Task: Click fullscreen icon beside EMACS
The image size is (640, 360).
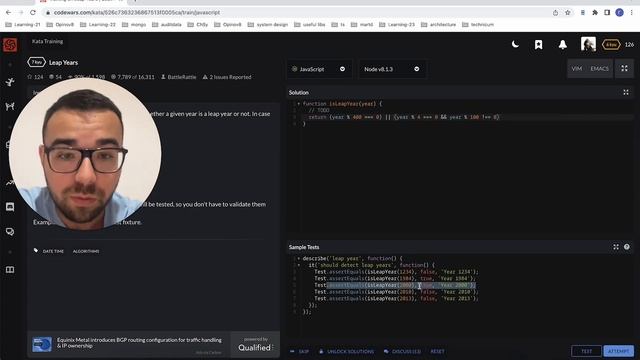Action: tap(624, 69)
